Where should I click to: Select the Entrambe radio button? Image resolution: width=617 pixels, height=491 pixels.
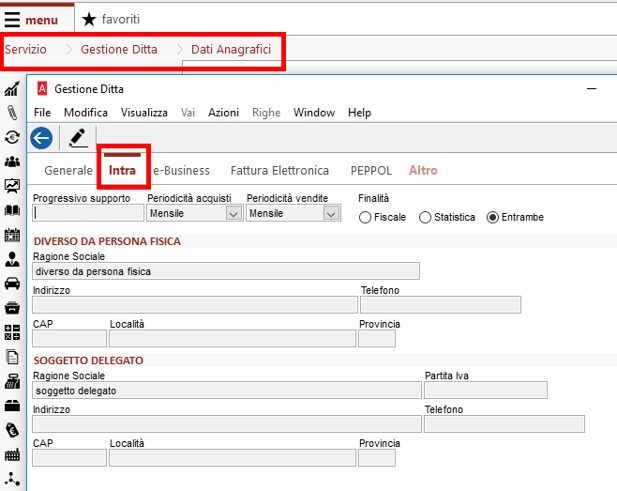pos(493,217)
